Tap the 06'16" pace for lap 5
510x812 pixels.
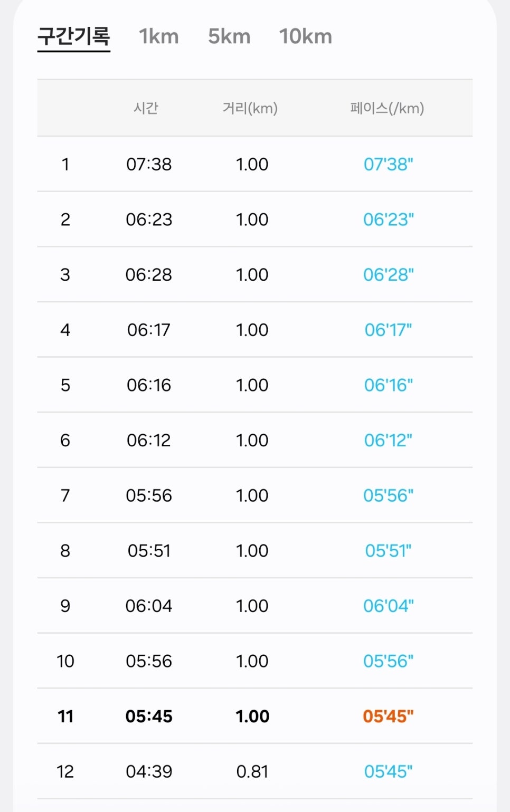point(389,385)
